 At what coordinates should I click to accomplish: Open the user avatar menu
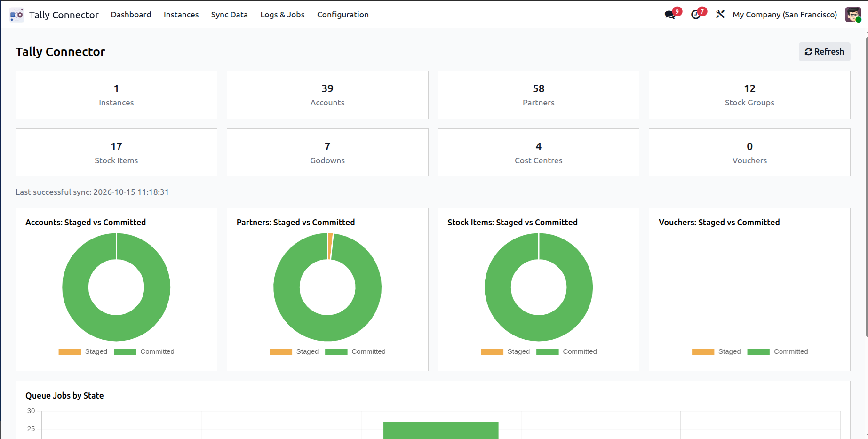(853, 15)
